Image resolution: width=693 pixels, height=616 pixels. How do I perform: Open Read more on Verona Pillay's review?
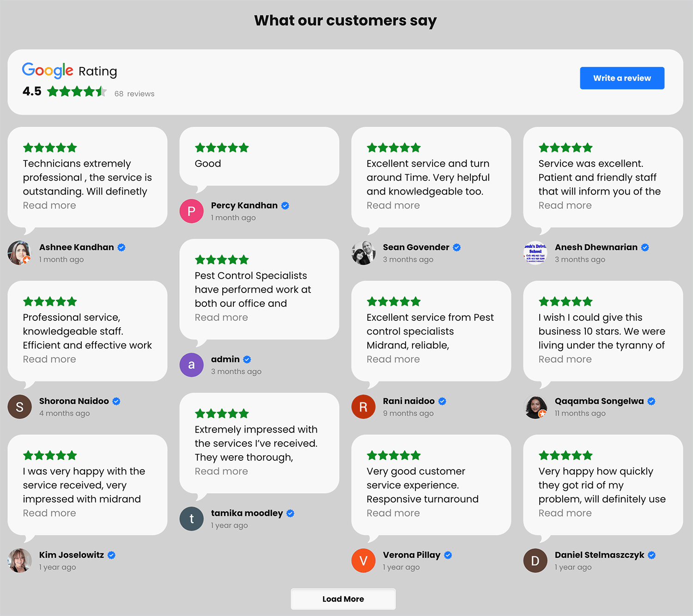393,513
